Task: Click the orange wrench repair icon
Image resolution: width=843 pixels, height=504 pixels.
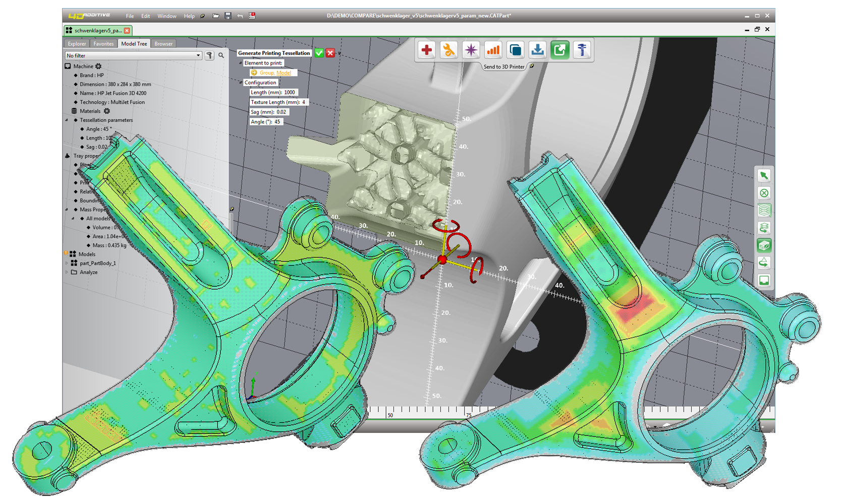Action: 448,50
